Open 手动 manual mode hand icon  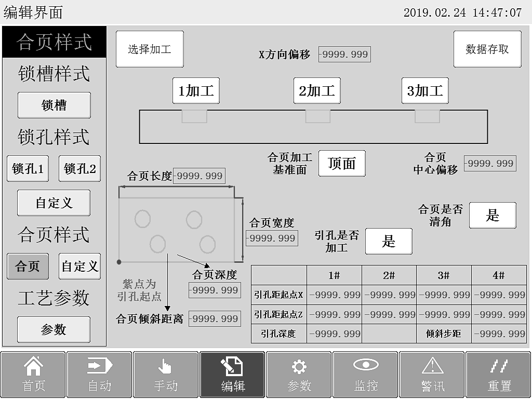166,374
